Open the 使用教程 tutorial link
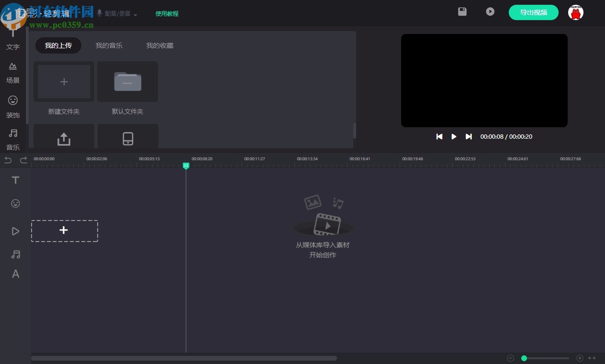605x364 pixels. (167, 13)
